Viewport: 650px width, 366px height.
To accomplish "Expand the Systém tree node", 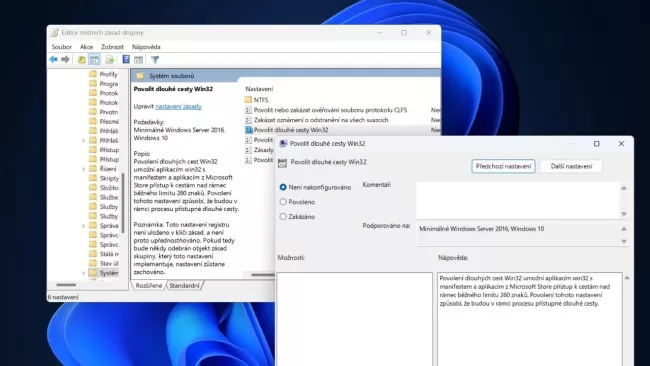I will pos(83,273).
